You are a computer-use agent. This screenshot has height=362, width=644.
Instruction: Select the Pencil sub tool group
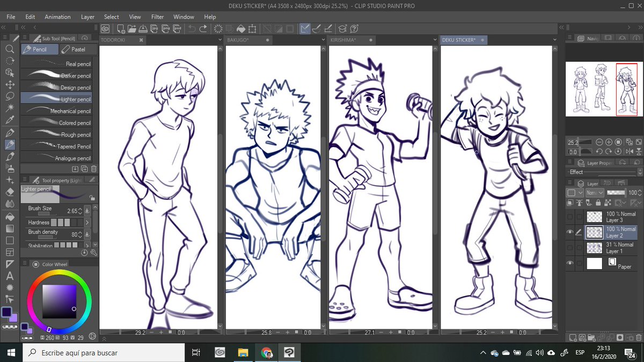pos(39,49)
